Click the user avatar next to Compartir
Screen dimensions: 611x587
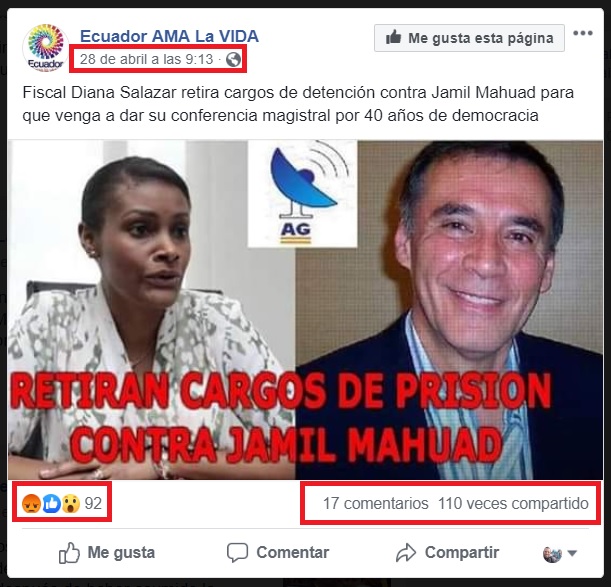[552, 554]
